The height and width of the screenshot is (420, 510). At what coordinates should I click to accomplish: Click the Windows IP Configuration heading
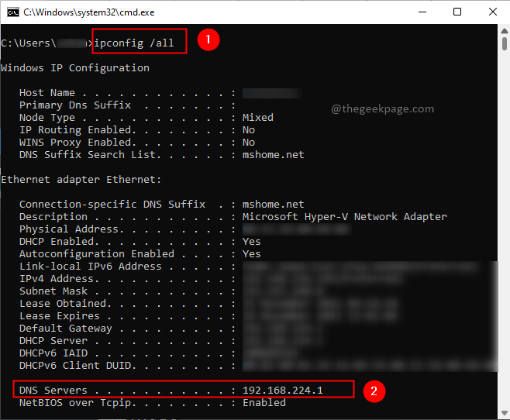coord(75,68)
